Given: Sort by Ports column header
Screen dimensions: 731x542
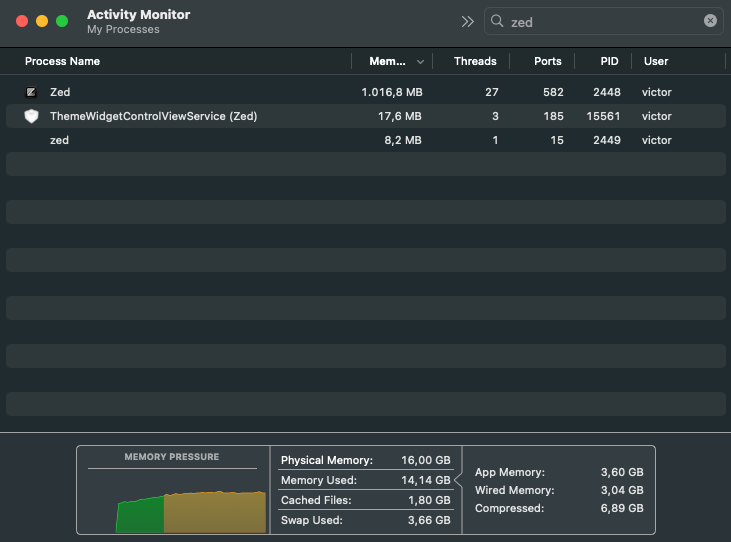Looking at the screenshot, I should 547,61.
